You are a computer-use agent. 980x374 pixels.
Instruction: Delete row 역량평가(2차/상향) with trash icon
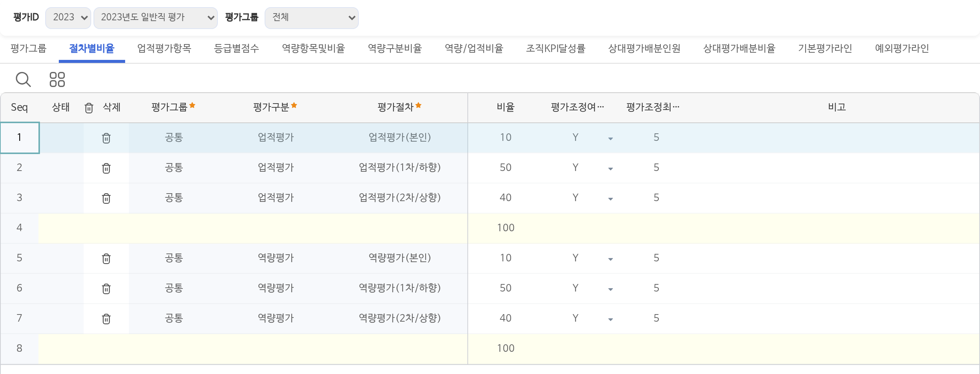[x=106, y=319]
